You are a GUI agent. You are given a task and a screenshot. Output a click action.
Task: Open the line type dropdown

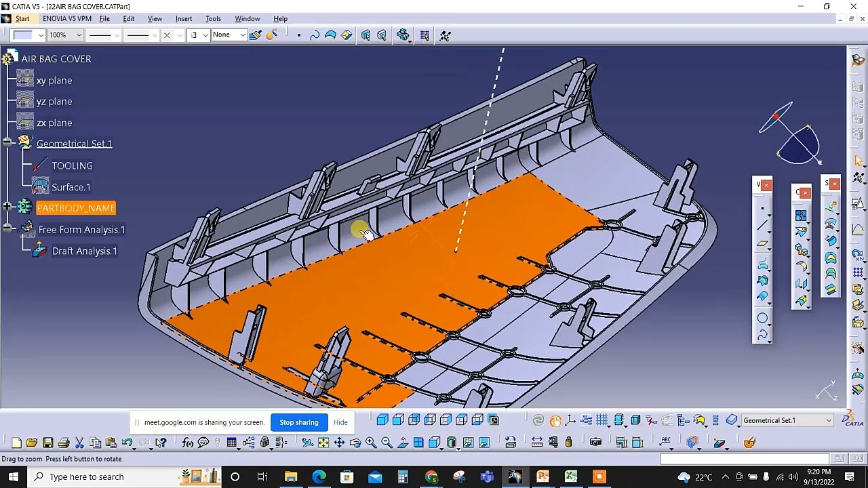click(x=142, y=35)
